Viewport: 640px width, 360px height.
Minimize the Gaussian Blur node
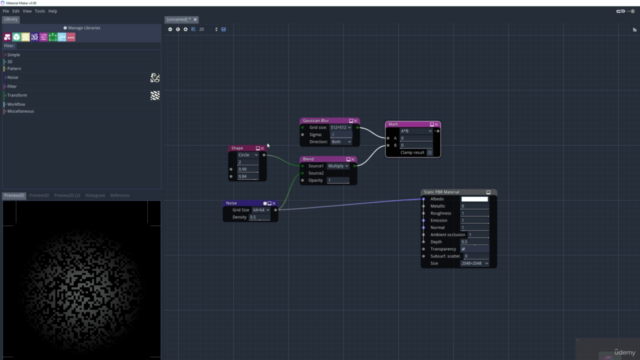point(351,121)
